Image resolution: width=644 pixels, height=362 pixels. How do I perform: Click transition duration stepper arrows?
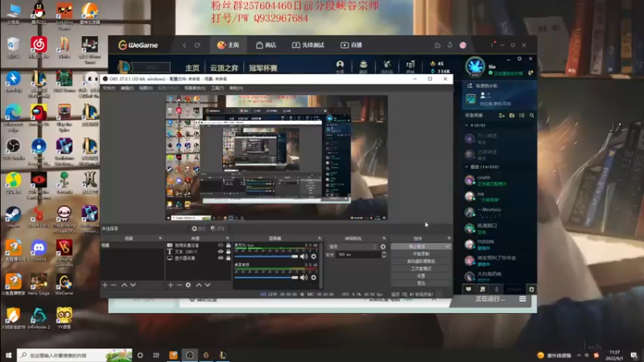(x=384, y=255)
